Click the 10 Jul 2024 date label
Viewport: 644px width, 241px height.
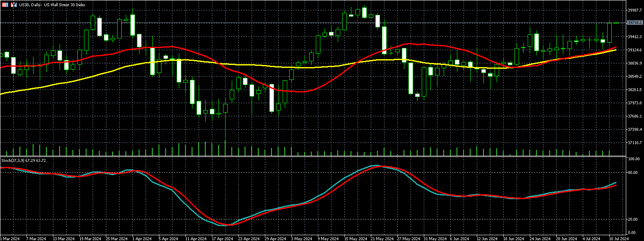click(620, 239)
